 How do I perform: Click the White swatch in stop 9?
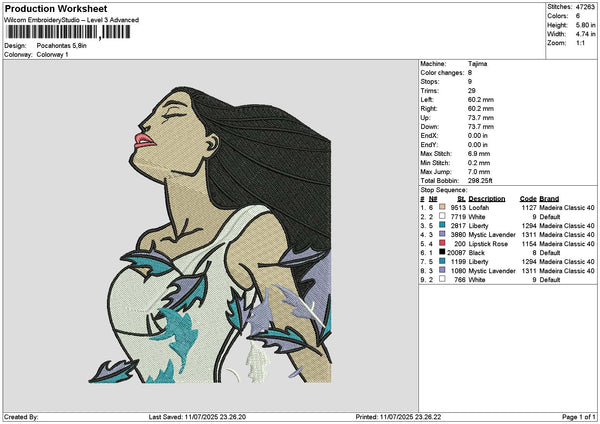[440, 279]
